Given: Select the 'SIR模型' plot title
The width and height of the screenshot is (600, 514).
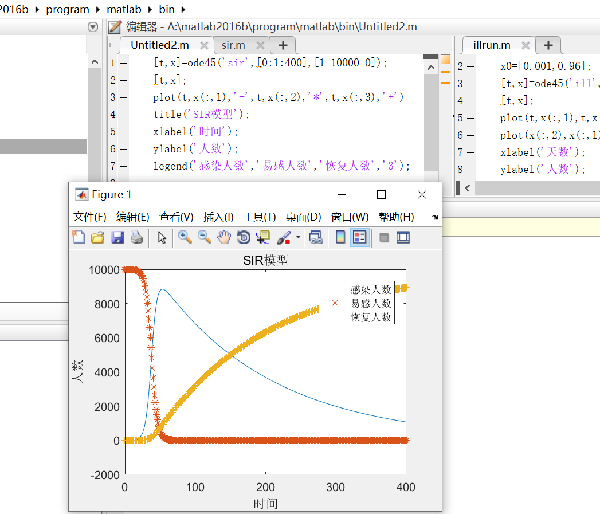Looking at the screenshot, I should [265, 260].
